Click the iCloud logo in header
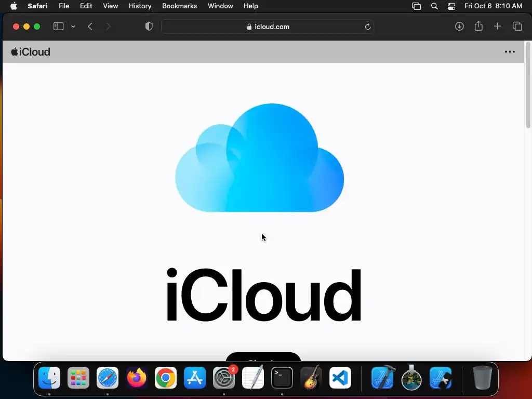This screenshot has height=399, width=532. (31, 52)
